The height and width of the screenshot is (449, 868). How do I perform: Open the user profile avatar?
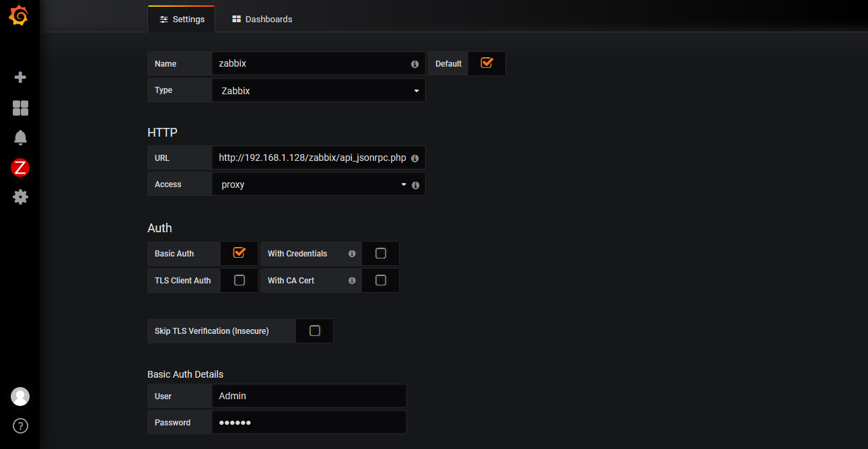pos(20,396)
